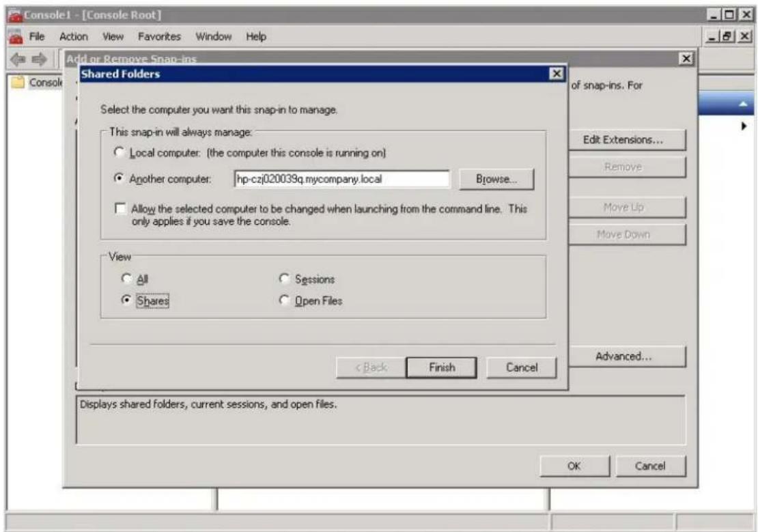Click OK in Add or Remove Snap-ins
The image size is (758, 532).
pos(574,466)
